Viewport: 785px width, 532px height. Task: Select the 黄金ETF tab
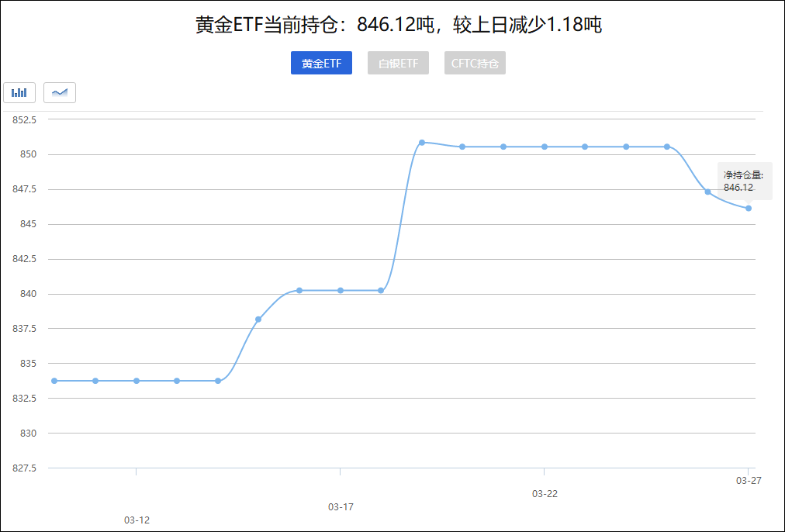pyautogui.click(x=321, y=63)
